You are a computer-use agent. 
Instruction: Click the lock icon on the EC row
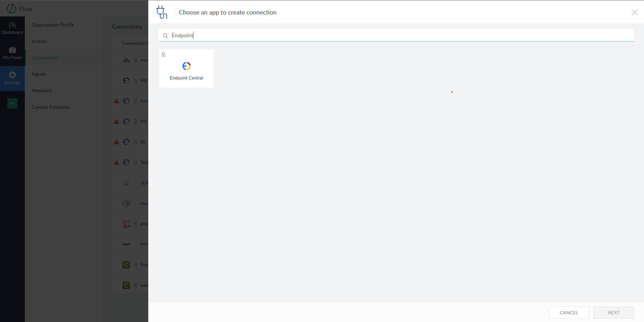136,142
